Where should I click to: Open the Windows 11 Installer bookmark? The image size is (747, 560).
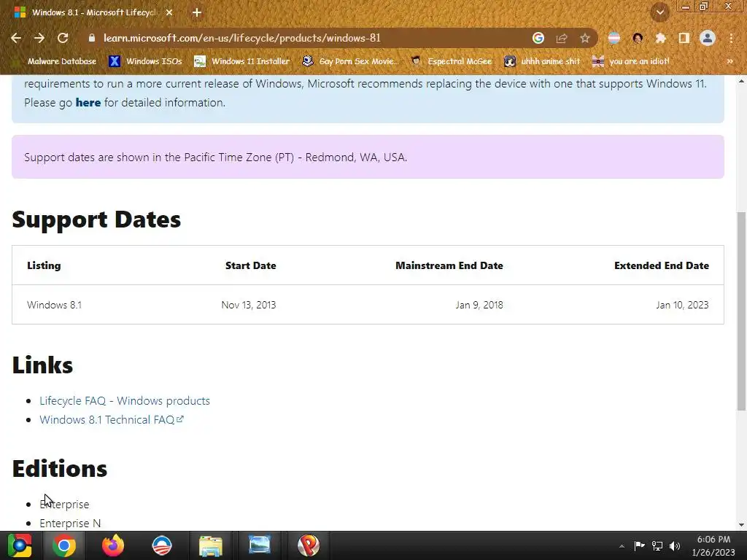click(x=241, y=61)
